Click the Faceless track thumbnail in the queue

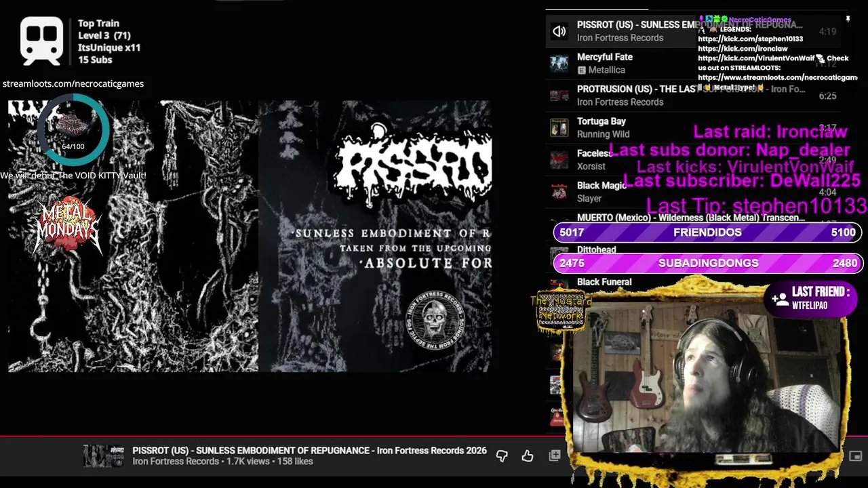pos(559,160)
